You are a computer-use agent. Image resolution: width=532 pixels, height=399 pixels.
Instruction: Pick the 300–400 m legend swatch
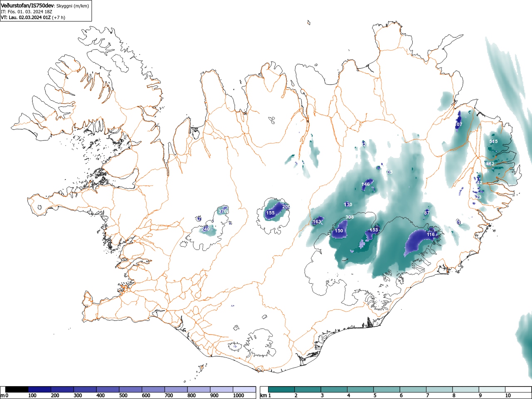point(85,389)
